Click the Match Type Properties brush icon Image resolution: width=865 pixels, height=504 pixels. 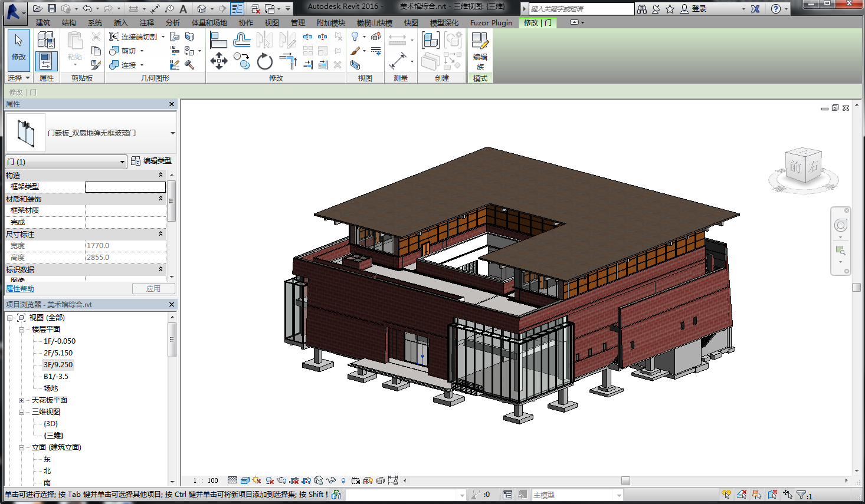pyautogui.click(x=96, y=65)
